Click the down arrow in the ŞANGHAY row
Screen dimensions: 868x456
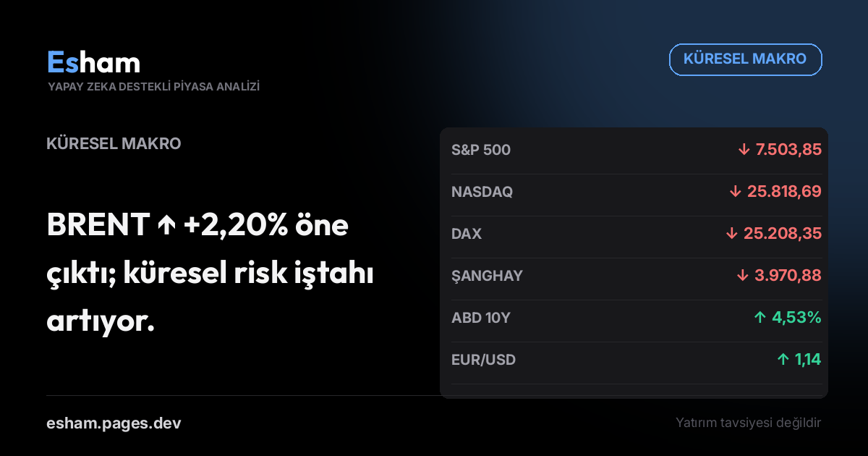[742, 276]
